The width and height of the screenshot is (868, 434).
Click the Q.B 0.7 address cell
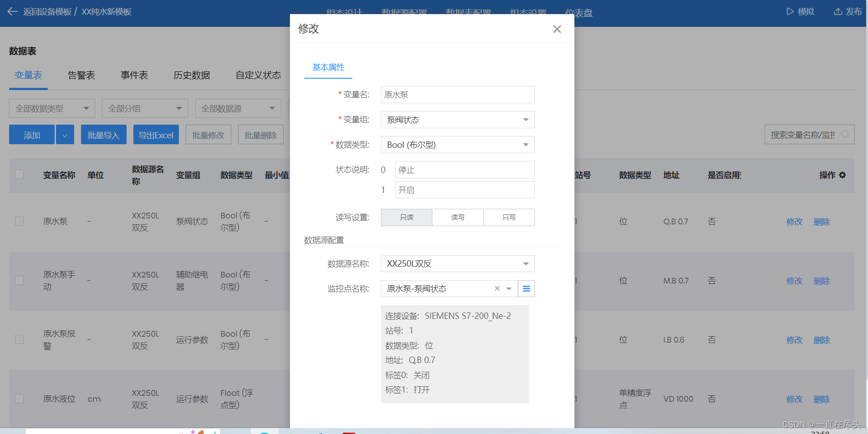(676, 222)
